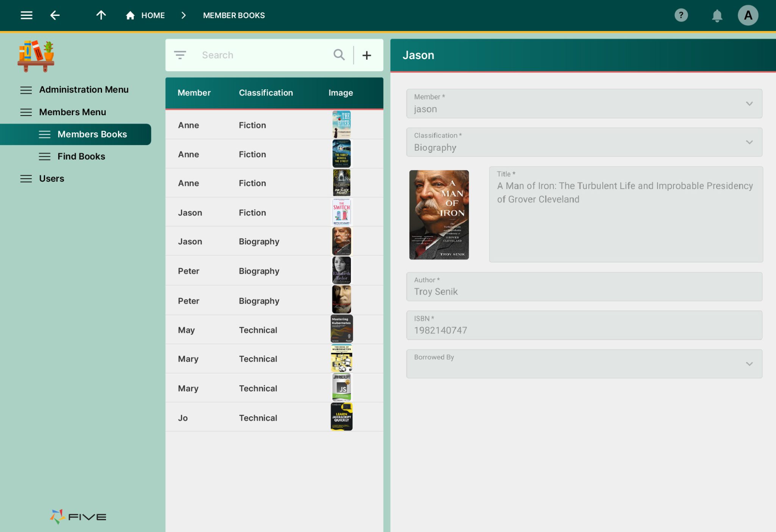Select Find Books menu item

tap(81, 156)
